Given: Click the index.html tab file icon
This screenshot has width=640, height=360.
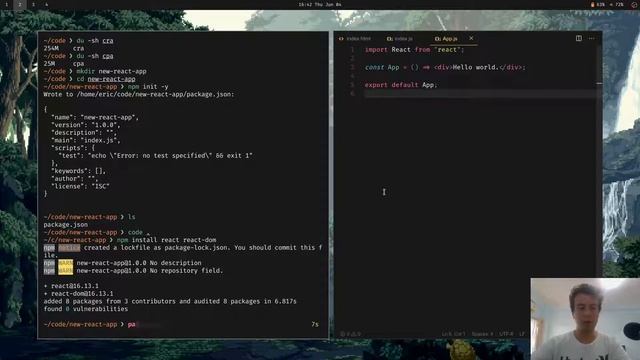Looking at the screenshot, I should pyautogui.click(x=341, y=39).
